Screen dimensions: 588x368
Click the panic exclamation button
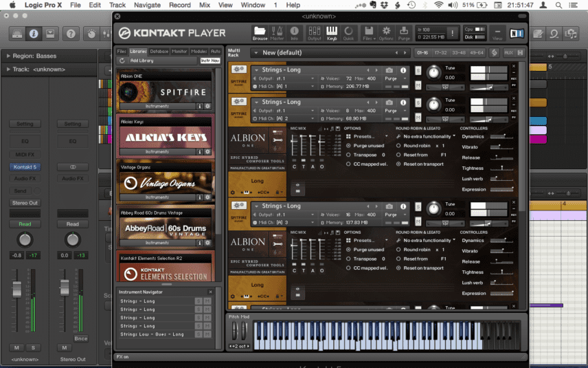[x=453, y=33]
